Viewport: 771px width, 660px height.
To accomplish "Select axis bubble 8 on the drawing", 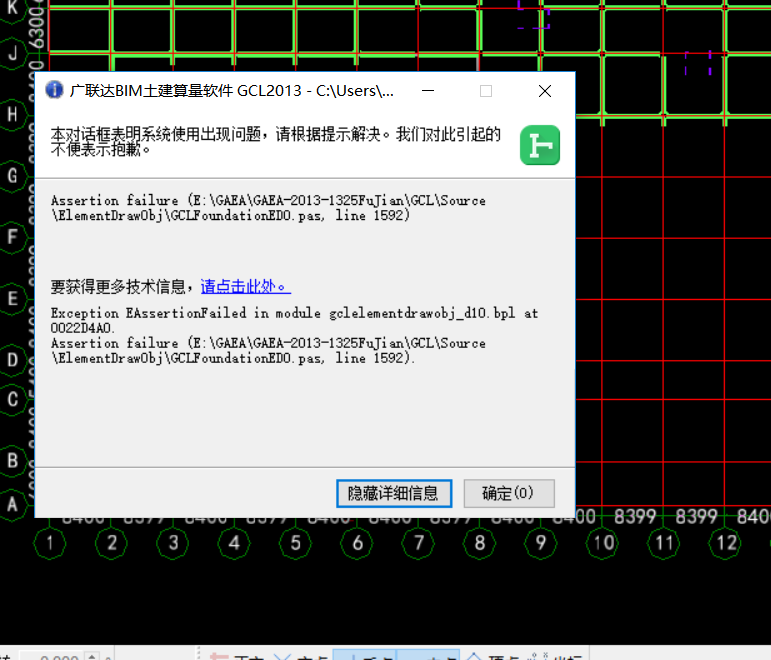I will click(480, 543).
